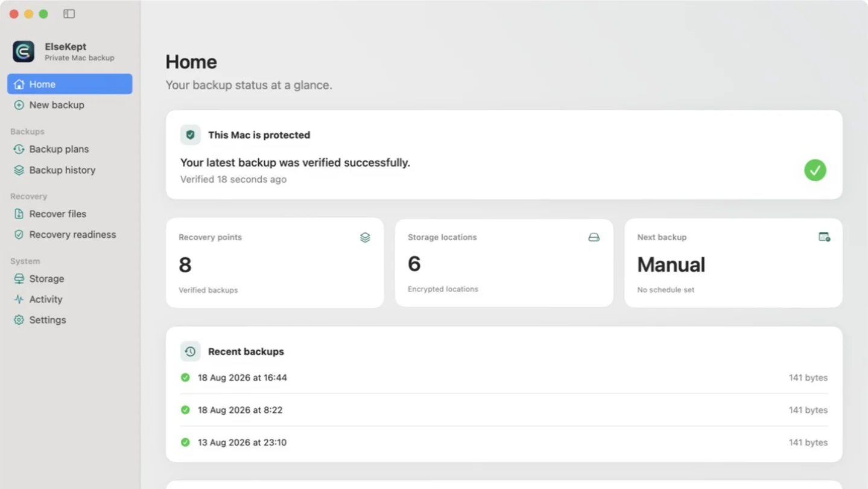Click the Next backup value Manual
Viewport: 868px width, 489px height.
[x=671, y=264]
